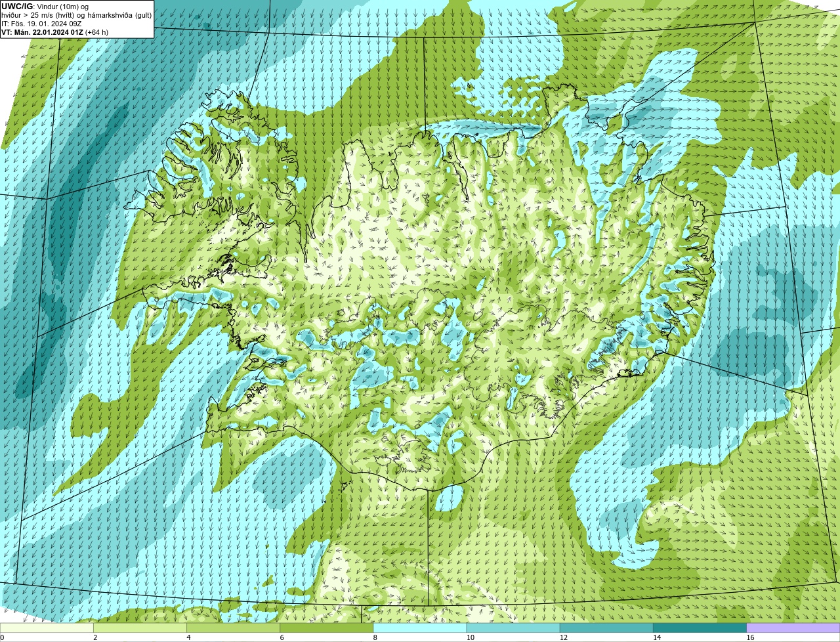
Task: Click the 14–16 m/s dark teal legend swatch
Action: (700, 628)
